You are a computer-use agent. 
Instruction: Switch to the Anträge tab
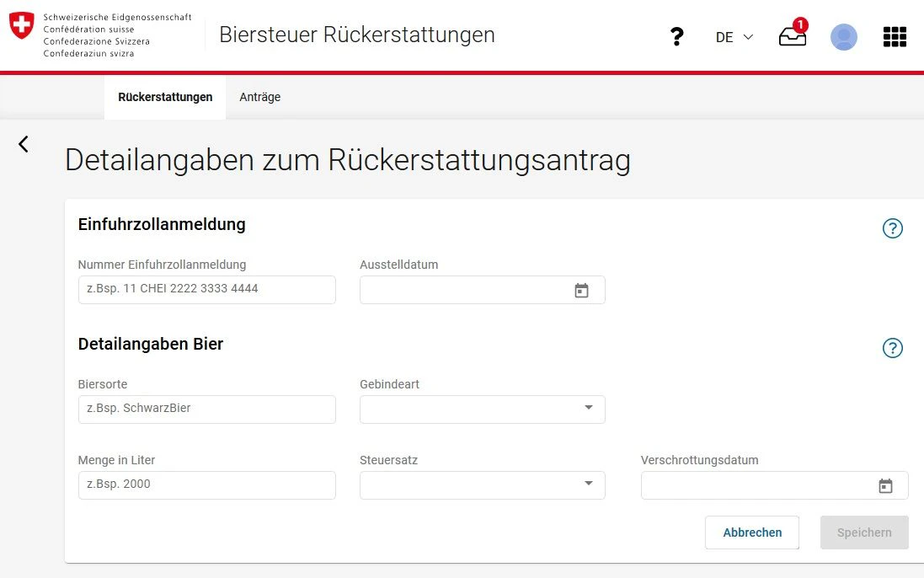click(259, 97)
